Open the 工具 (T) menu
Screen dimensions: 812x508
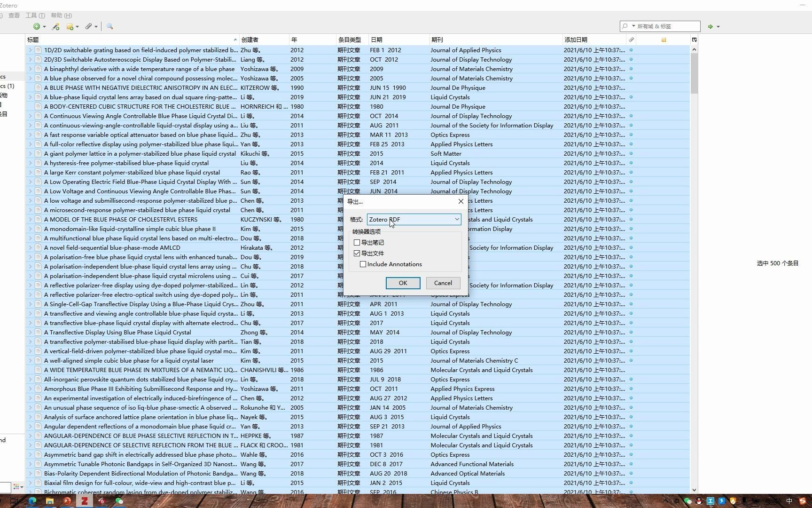click(x=35, y=16)
